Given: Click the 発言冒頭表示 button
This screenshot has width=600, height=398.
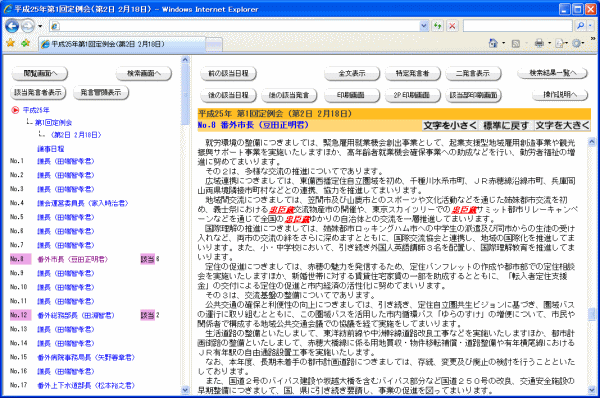Looking at the screenshot, I should coord(101,92).
